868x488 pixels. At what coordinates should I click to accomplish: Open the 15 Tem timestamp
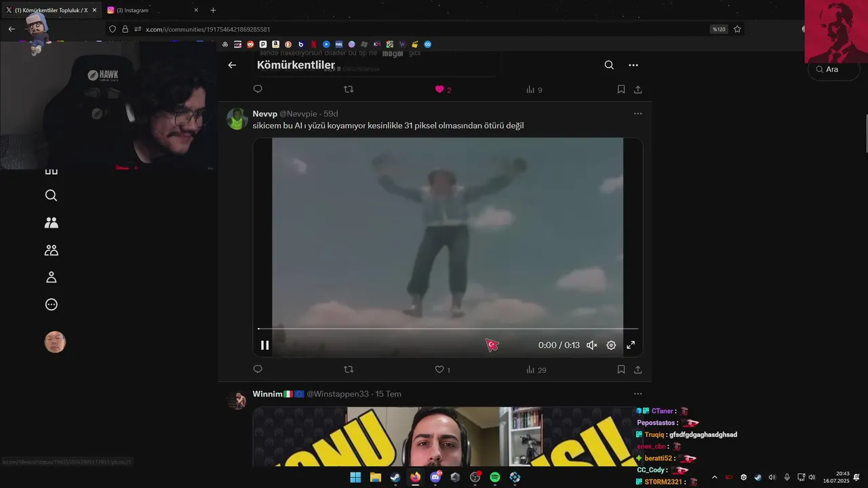tap(389, 394)
